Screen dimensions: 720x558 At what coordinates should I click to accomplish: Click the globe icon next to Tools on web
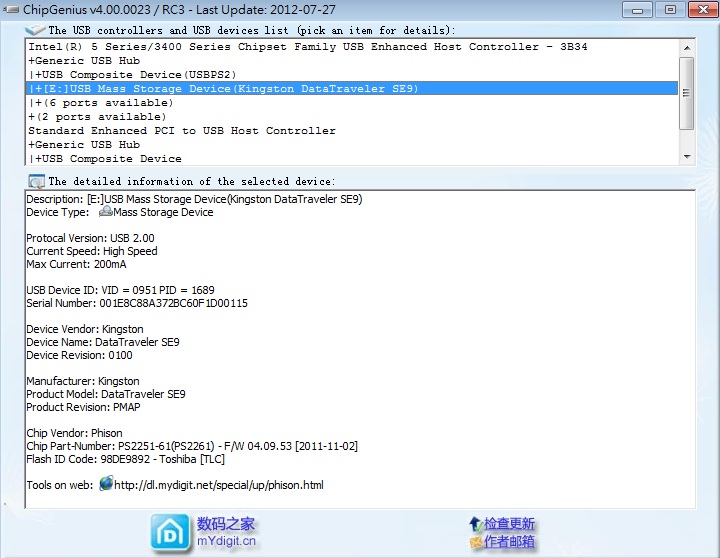(106, 484)
